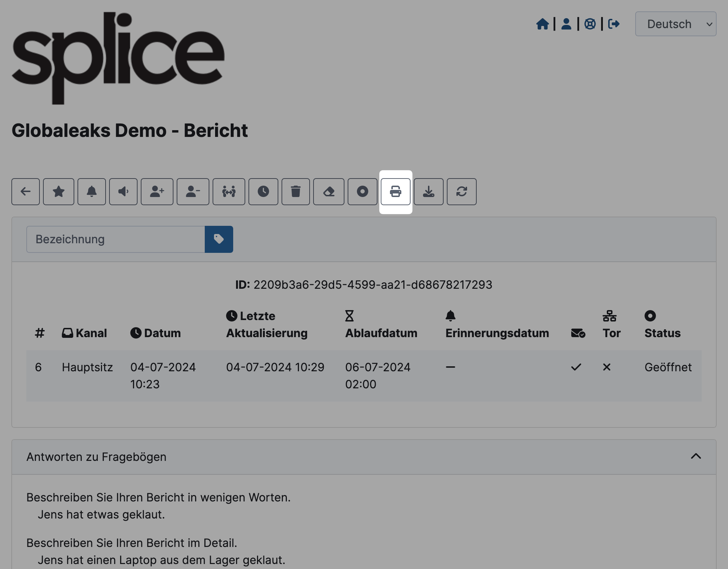Screen dimensions: 728x569
Task: Click the download report icon
Action: point(428,191)
